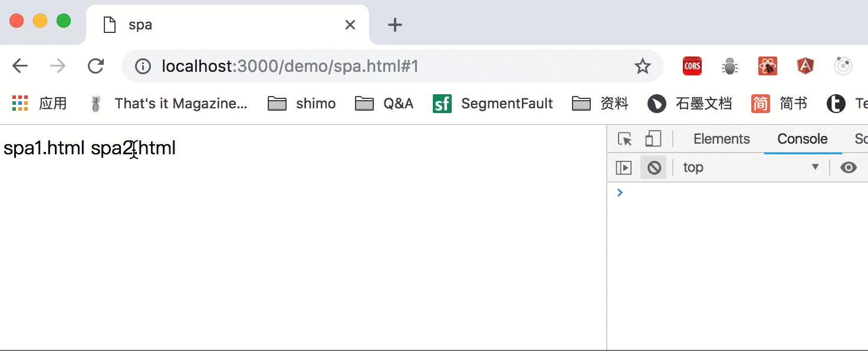Viewport: 868px width, 351px height.
Task: Open a new browser tab
Action: click(394, 25)
